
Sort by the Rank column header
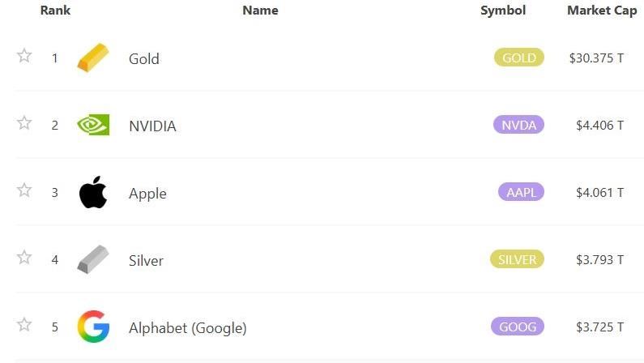55,11
